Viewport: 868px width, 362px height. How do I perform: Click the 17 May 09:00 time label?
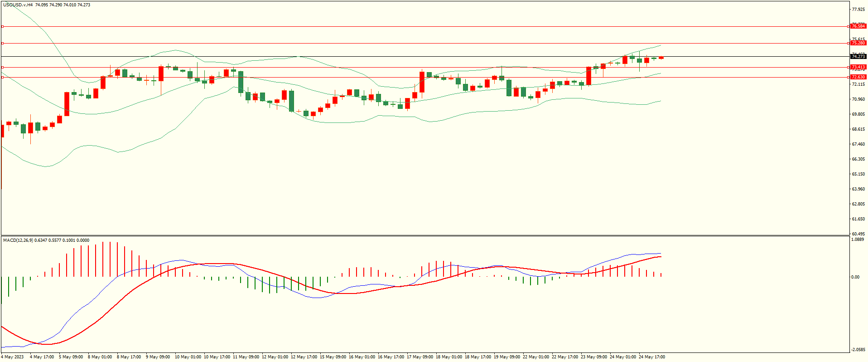[420, 357]
